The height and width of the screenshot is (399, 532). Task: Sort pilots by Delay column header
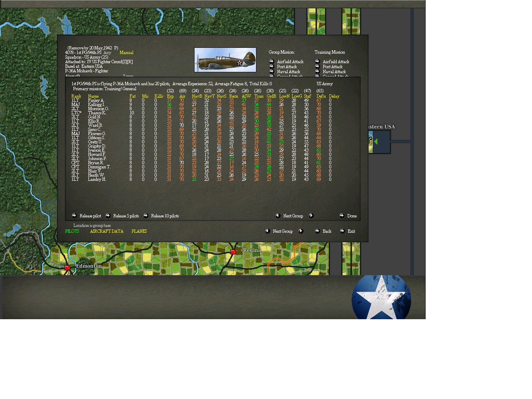[334, 96]
